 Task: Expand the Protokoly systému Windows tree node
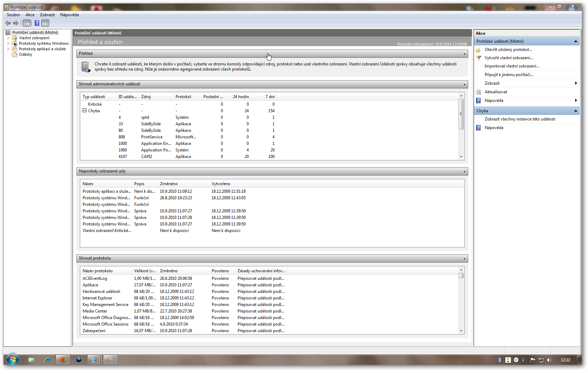pyautogui.click(x=9, y=43)
